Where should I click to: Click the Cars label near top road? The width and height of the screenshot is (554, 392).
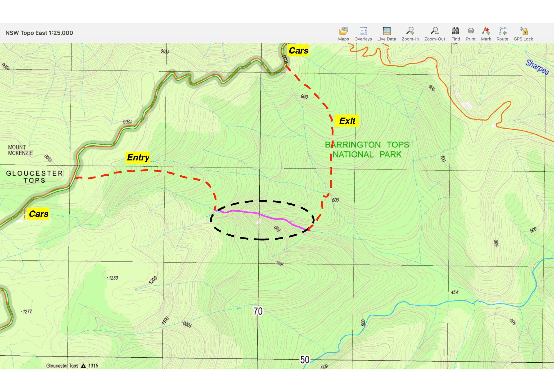298,51
